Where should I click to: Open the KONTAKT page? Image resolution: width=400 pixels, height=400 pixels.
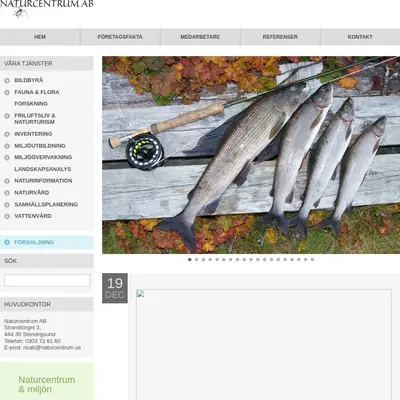pyautogui.click(x=360, y=37)
